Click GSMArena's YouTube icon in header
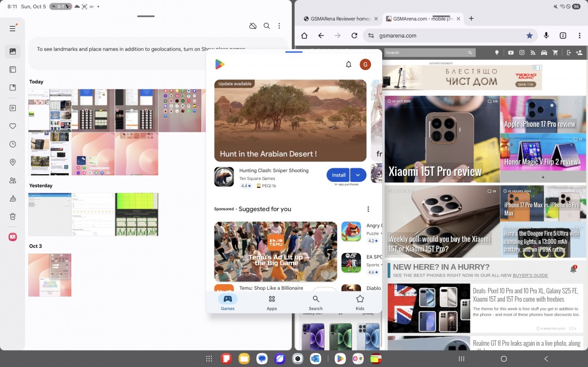 coord(510,53)
